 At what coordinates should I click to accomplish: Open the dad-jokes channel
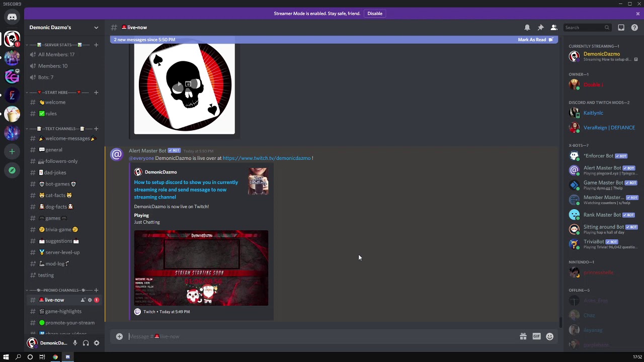point(64,172)
